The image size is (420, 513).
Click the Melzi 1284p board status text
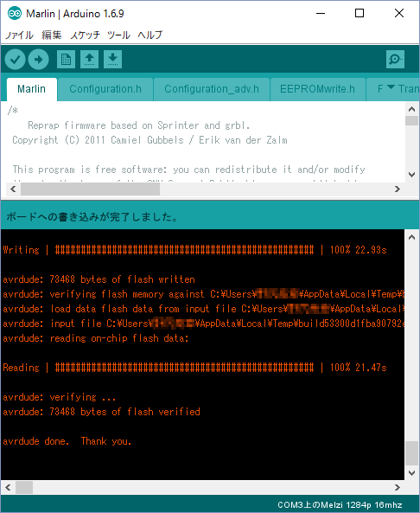pos(340,505)
